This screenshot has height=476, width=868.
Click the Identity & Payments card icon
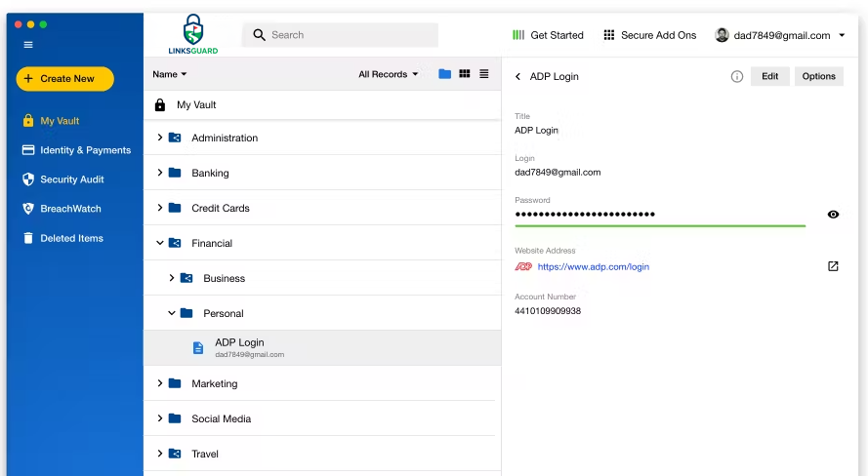point(28,150)
